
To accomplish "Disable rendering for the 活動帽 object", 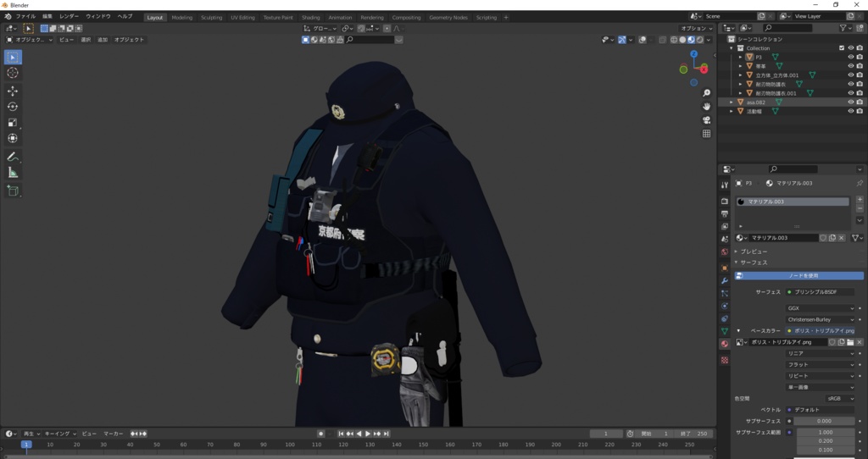I will pyautogui.click(x=860, y=111).
